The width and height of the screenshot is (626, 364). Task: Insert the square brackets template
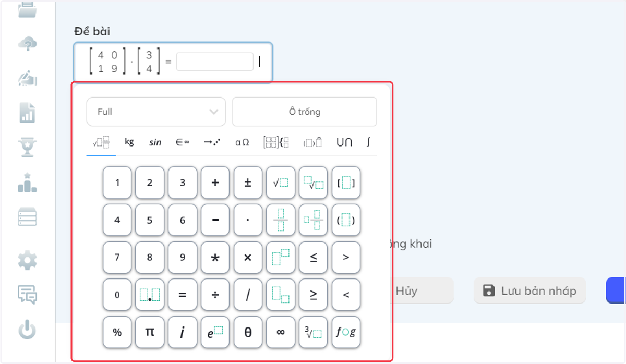pyautogui.click(x=346, y=183)
